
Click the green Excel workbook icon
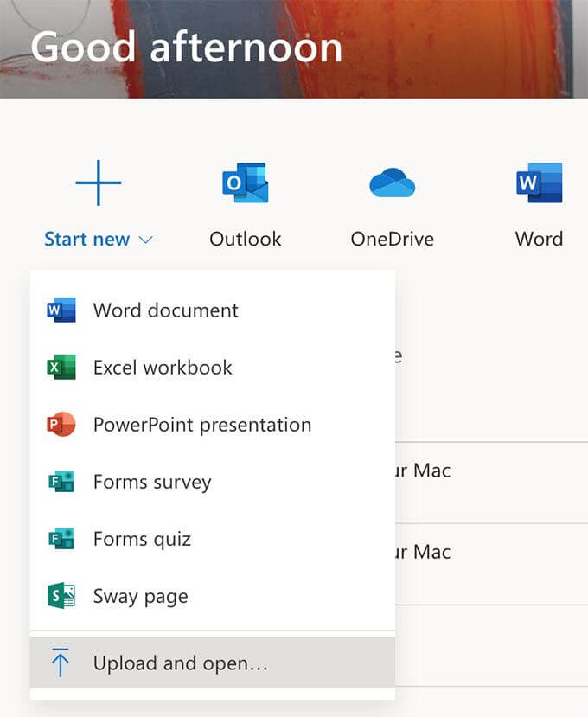point(61,368)
